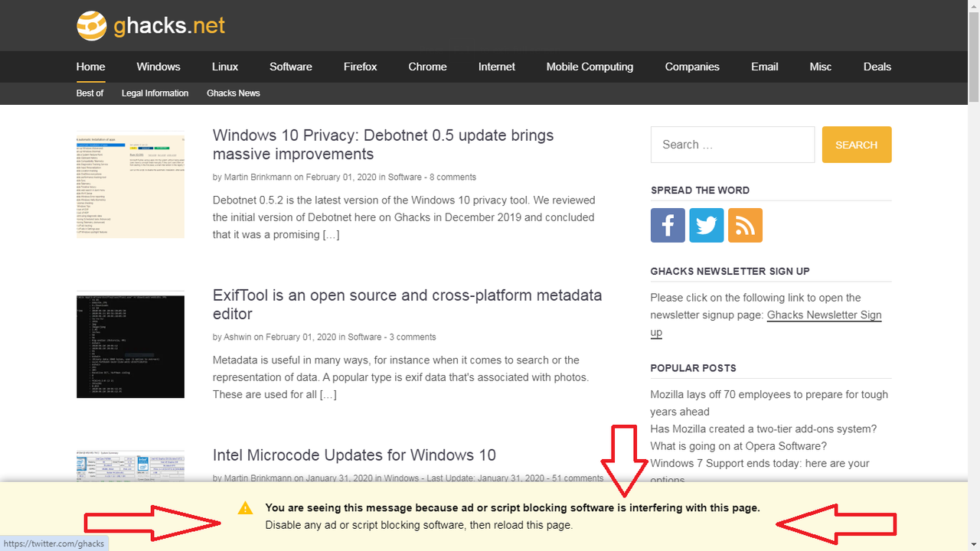
Task: Open Legal Information submenu link
Action: point(155,93)
